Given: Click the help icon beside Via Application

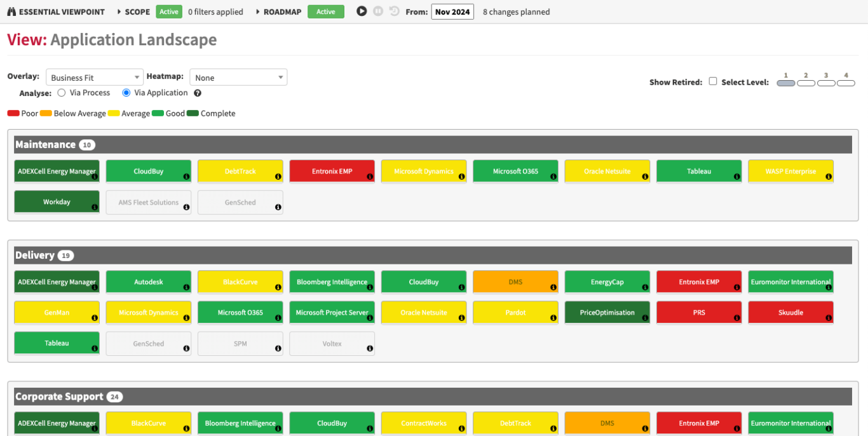Looking at the screenshot, I should pos(198,93).
